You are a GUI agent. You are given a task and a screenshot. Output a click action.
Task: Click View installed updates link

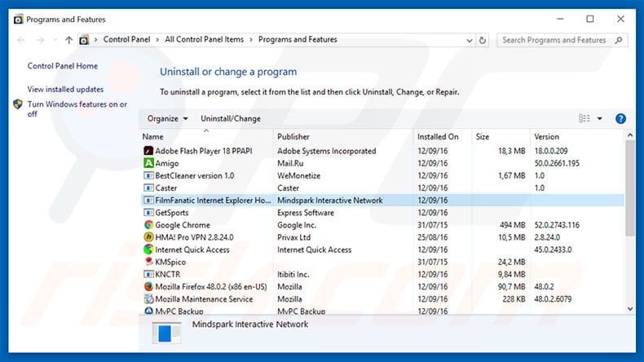click(65, 89)
